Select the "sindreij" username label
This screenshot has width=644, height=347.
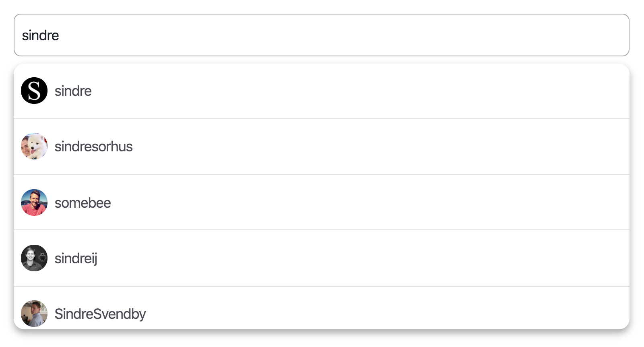tap(76, 258)
